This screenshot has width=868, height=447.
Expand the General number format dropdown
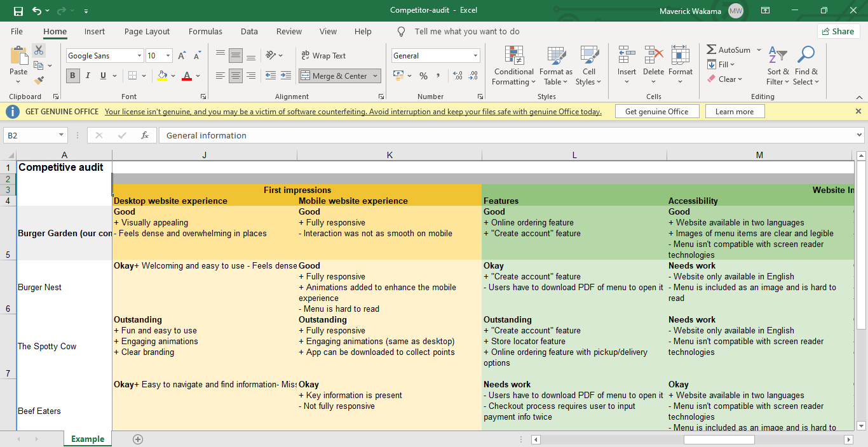[x=475, y=56]
